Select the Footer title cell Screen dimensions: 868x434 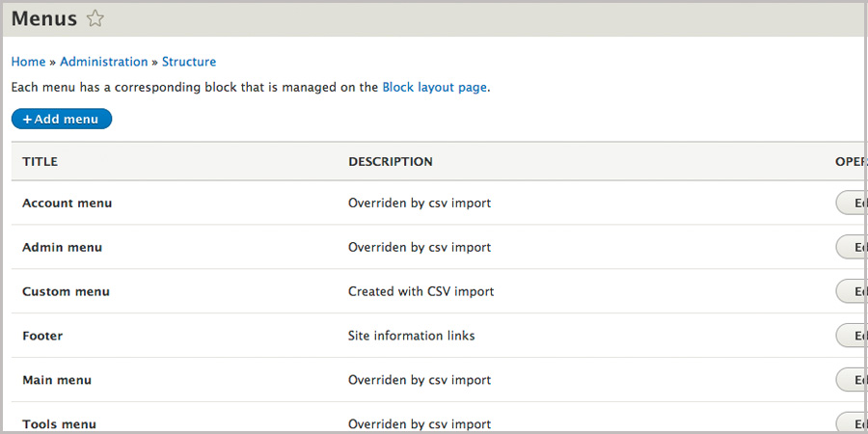42,336
